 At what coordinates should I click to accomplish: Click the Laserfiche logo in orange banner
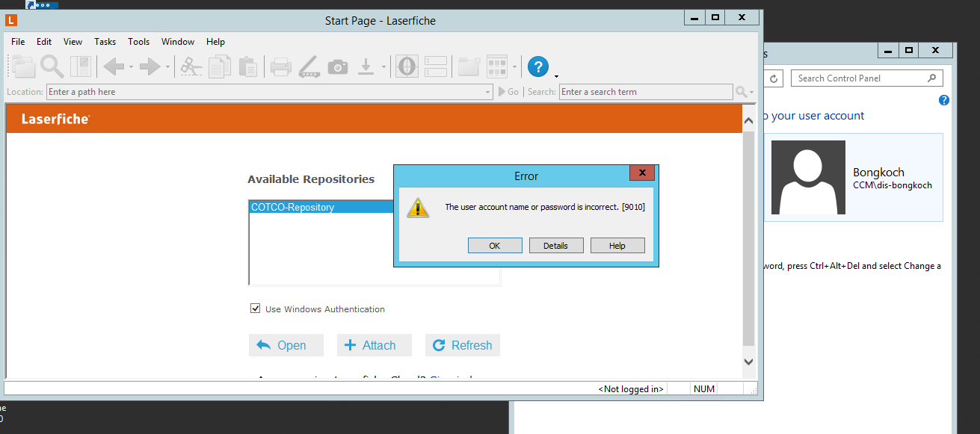coord(56,119)
